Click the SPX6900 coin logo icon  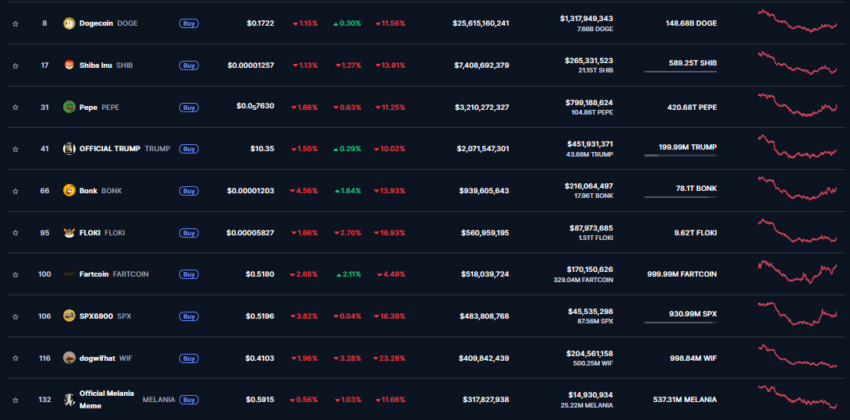tap(69, 315)
